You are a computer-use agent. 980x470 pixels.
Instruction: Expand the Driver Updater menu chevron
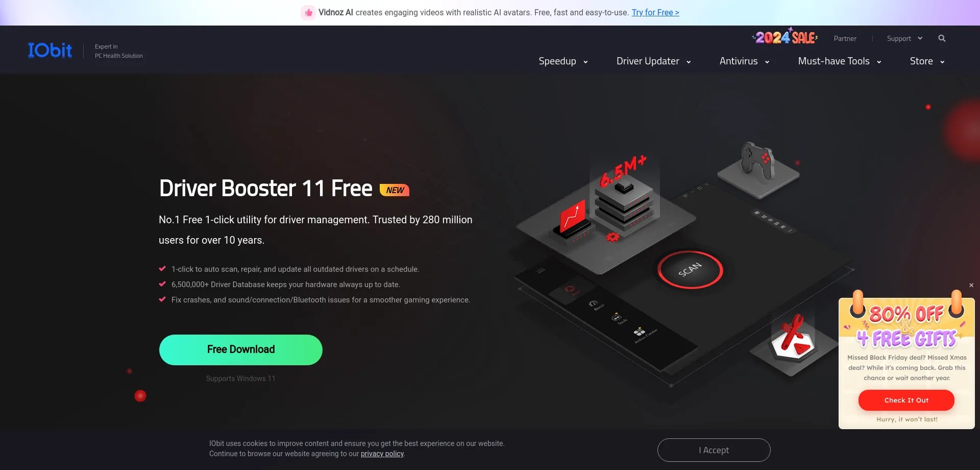click(x=689, y=62)
